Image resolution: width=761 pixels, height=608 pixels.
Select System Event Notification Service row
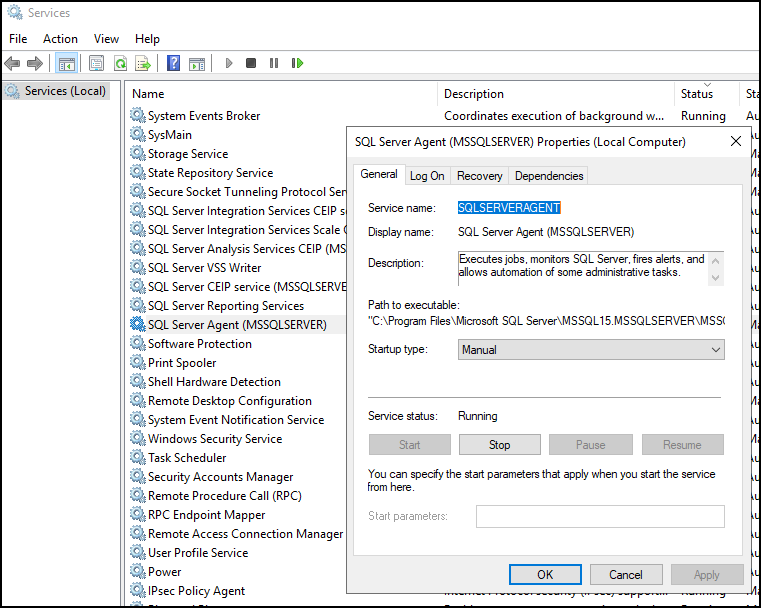pos(236,420)
